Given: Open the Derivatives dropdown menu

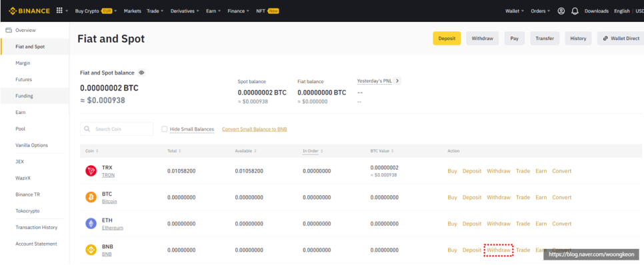Looking at the screenshot, I should [185, 11].
